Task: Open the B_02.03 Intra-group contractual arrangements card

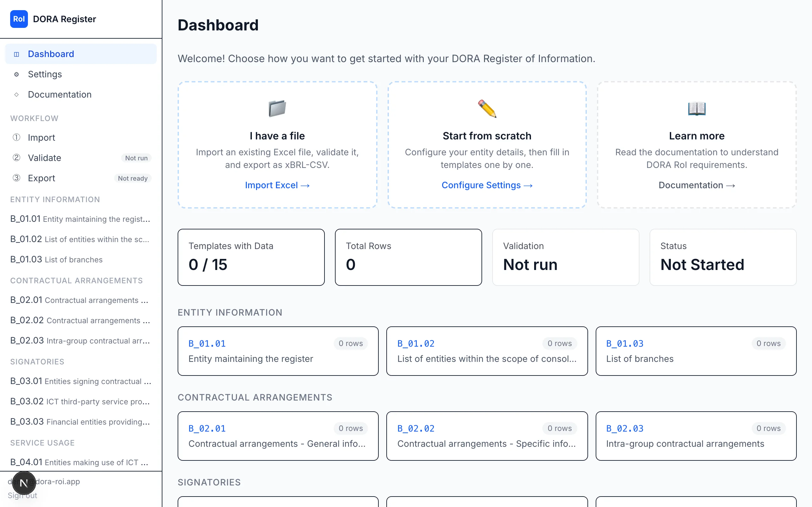Action: pos(696,436)
